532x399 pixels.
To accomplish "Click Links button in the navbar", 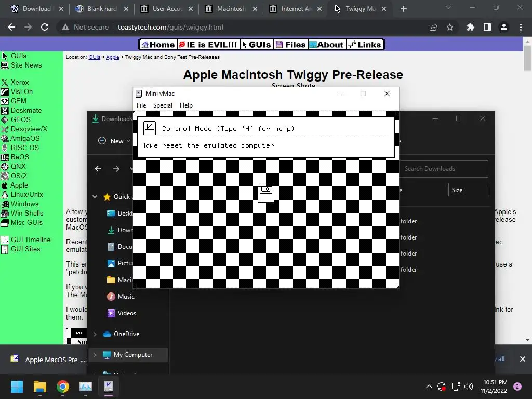I will pos(365,45).
